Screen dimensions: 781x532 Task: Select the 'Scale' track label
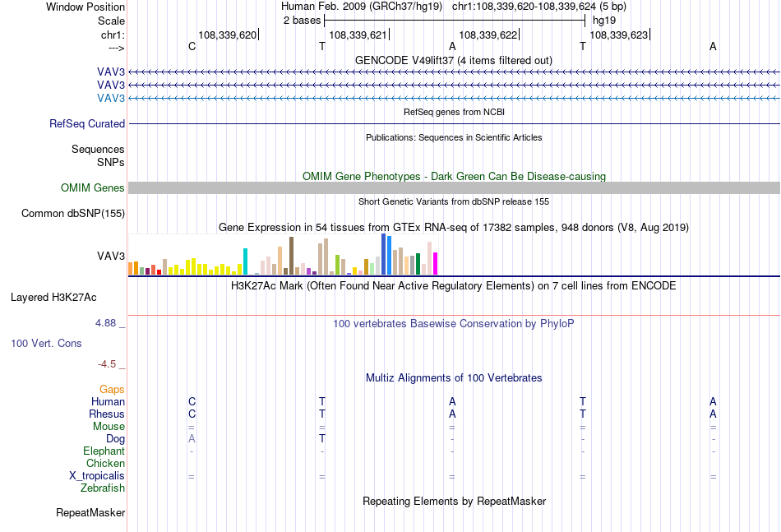pyautogui.click(x=111, y=21)
